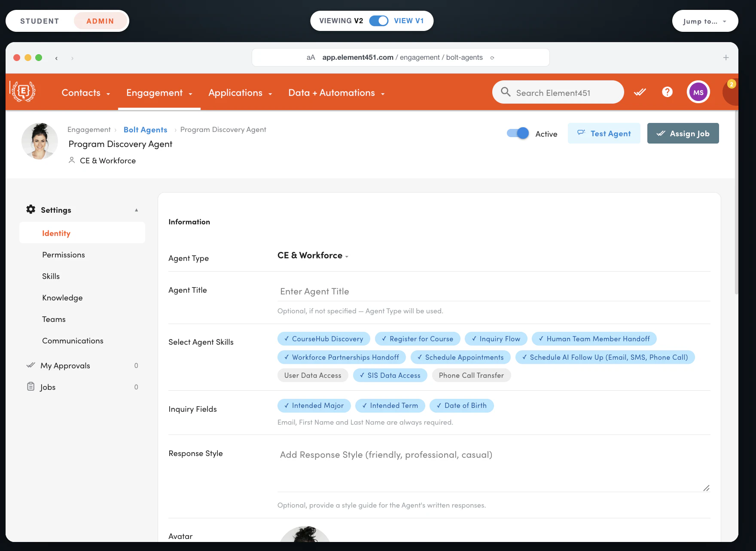Click the orange notification badge showing 2
This screenshot has height=551, width=756.
pyautogui.click(x=732, y=84)
